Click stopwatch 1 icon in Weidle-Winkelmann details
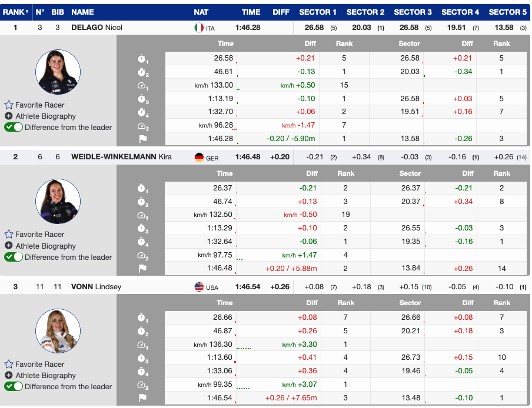Image resolution: width=532 pixels, height=408 pixels. [x=142, y=189]
